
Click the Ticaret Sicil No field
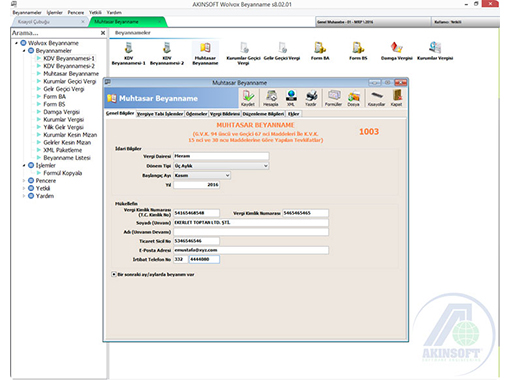(196, 241)
